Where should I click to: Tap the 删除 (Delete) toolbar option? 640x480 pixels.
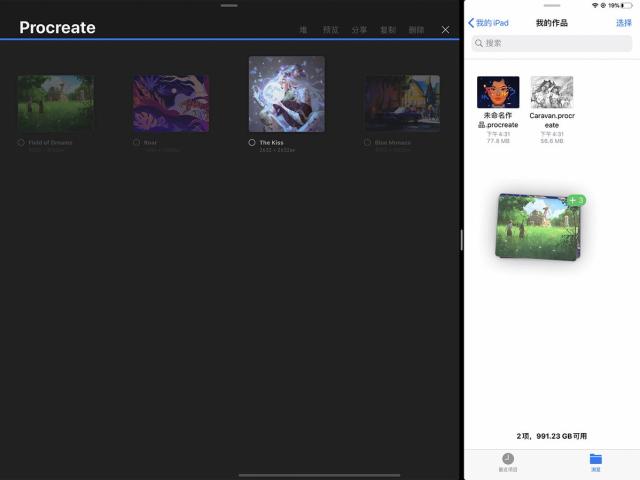pyautogui.click(x=416, y=29)
